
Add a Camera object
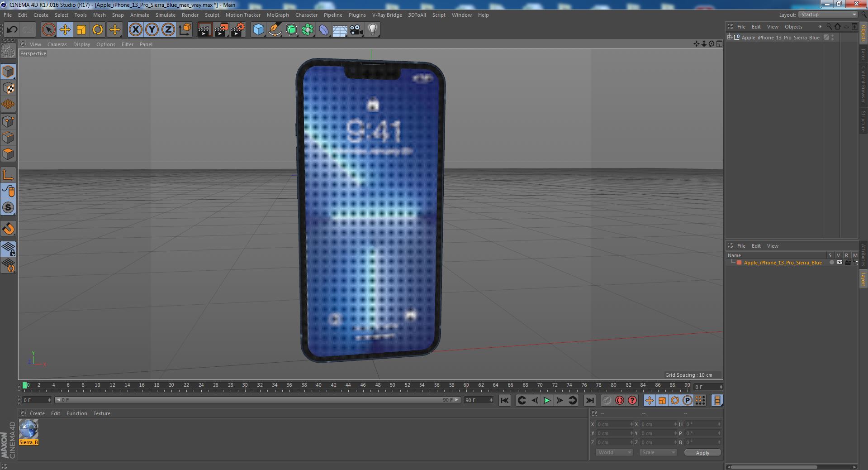coord(356,30)
